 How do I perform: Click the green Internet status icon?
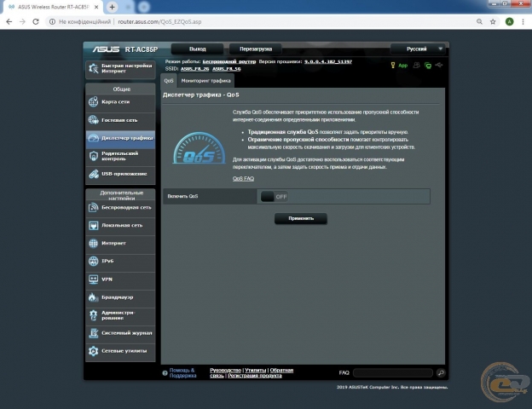[x=428, y=66]
